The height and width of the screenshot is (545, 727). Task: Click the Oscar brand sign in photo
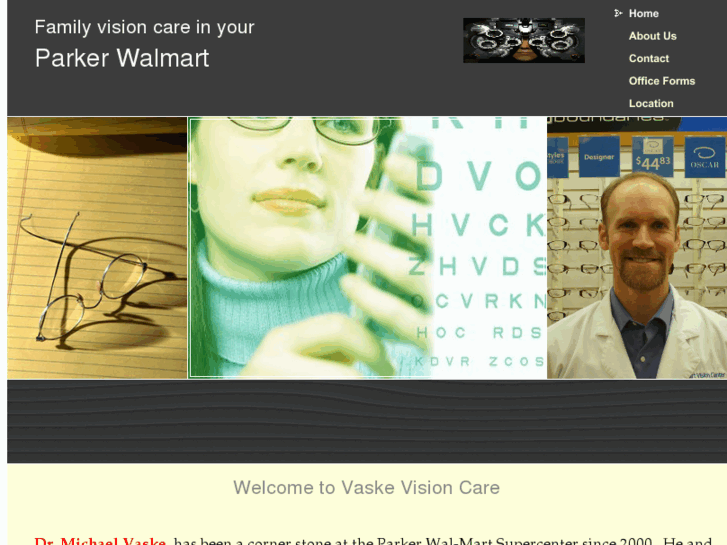[705, 157]
